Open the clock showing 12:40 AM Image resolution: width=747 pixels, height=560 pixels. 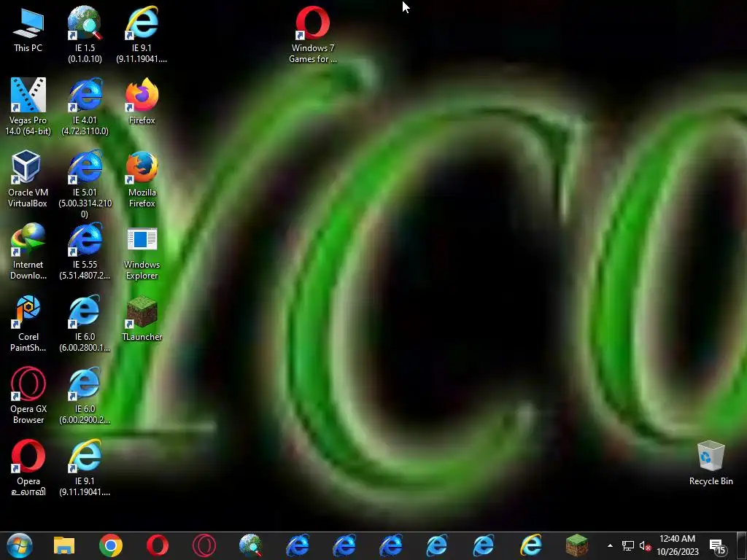click(678, 545)
